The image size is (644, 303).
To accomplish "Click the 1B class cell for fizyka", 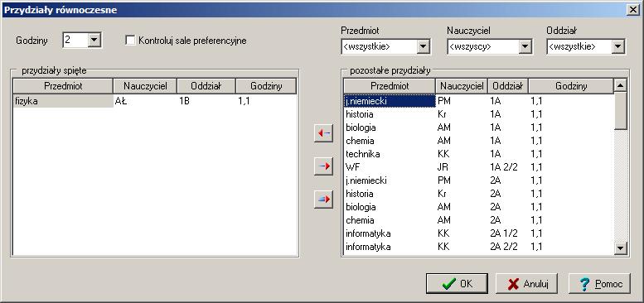I will pyautogui.click(x=206, y=101).
